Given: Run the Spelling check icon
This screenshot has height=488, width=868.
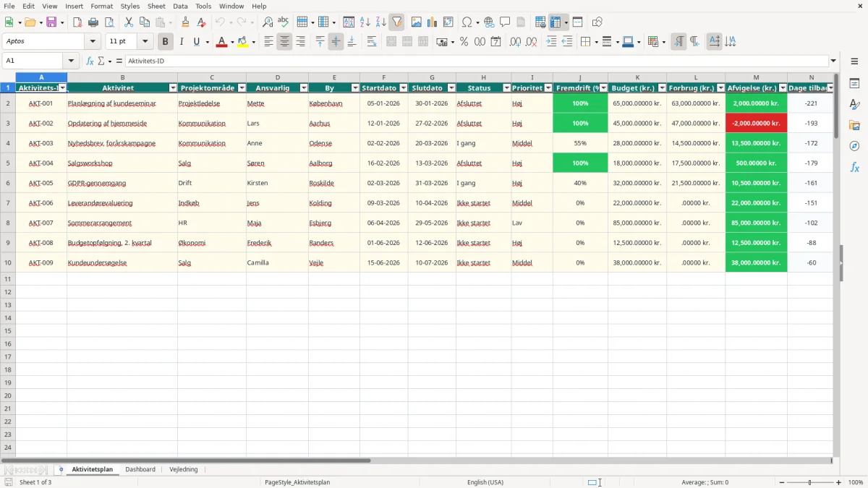Looking at the screenshot, I should pos(284,22).
